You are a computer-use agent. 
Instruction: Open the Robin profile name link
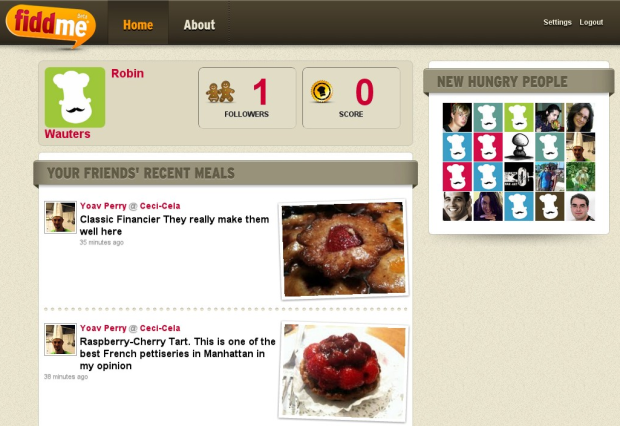tap(127, 74)
